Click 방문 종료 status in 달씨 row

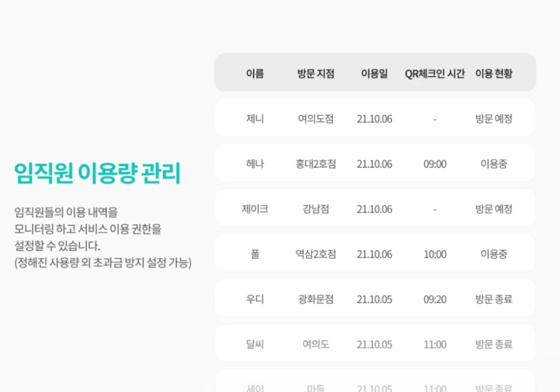(x=494, y=344)
